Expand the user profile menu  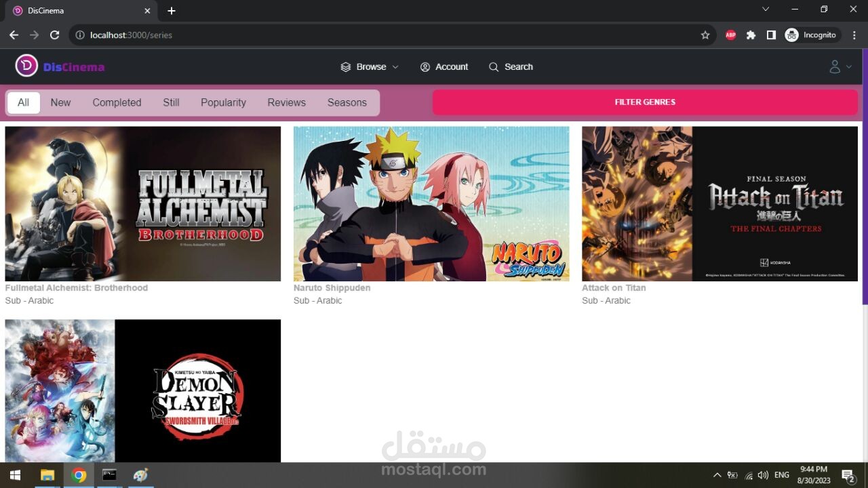click(840, 66)
